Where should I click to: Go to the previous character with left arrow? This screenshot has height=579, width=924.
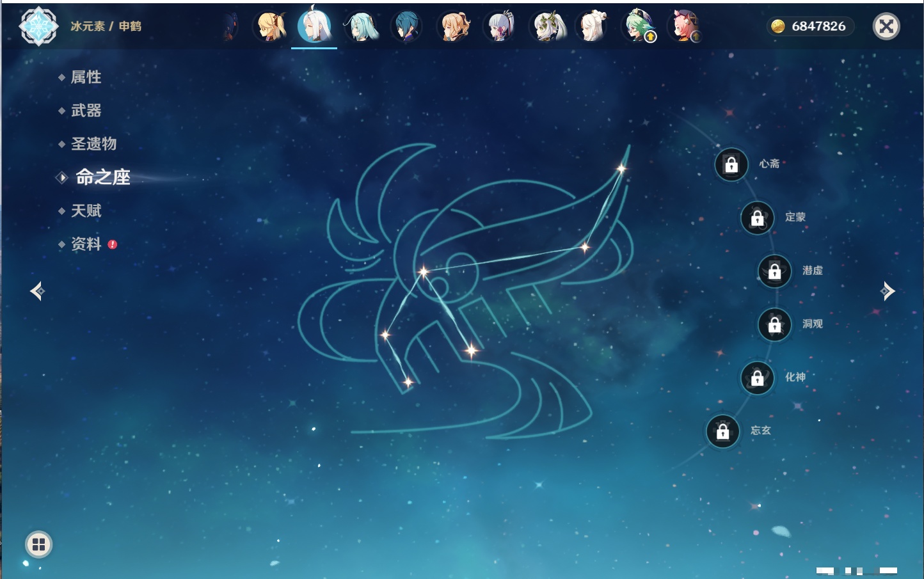point(37,291)
